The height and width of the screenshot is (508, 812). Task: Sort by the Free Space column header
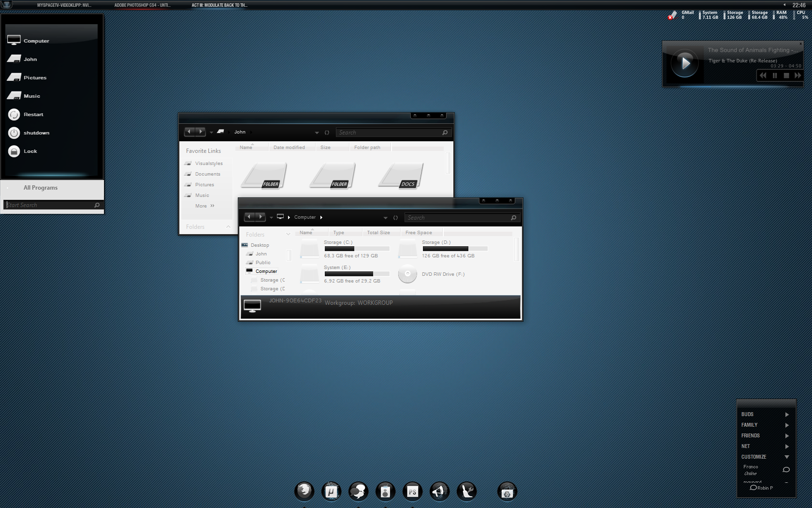pos(419,233)
